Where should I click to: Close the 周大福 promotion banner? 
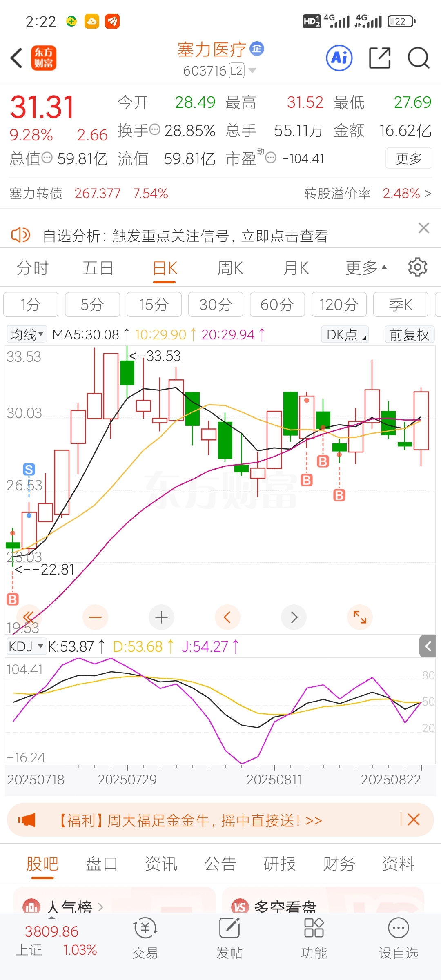(x=414, y=820)
